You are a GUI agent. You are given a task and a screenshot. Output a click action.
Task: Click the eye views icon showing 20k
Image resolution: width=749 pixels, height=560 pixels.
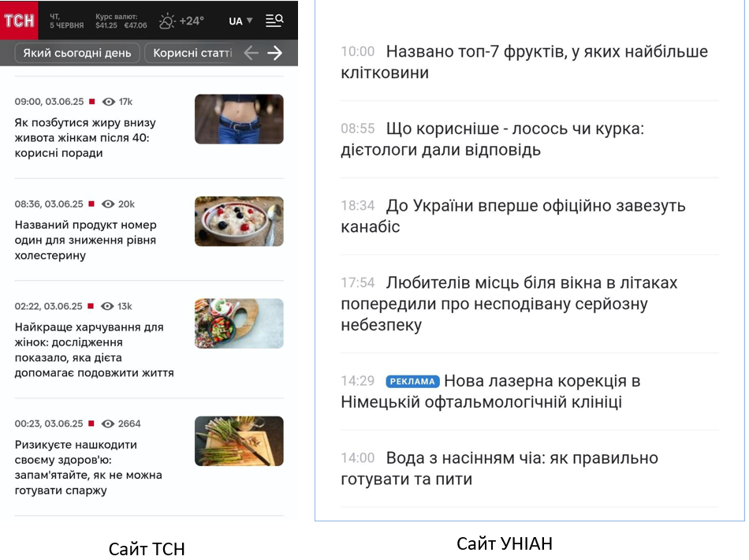(x=109, y=204)
